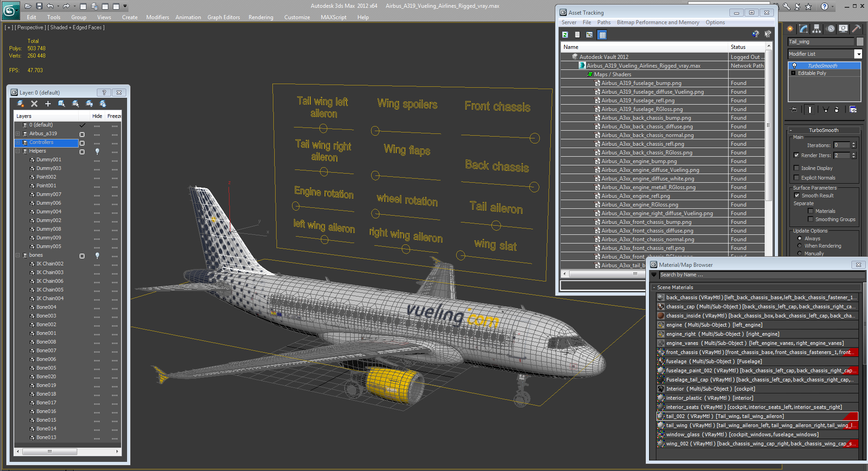This screenshot has width=868, height=471.
Task: Enable Separate by Smoothing Groups checkbox
Action: 810,219
